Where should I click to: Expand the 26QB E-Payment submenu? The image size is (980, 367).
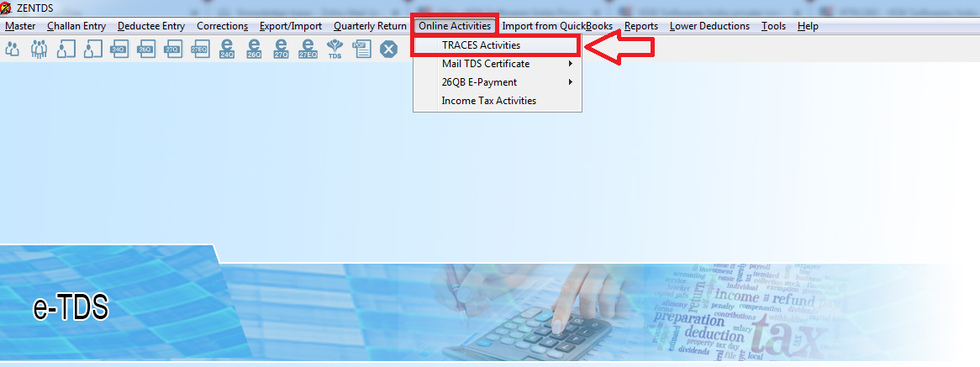[496, 82]
